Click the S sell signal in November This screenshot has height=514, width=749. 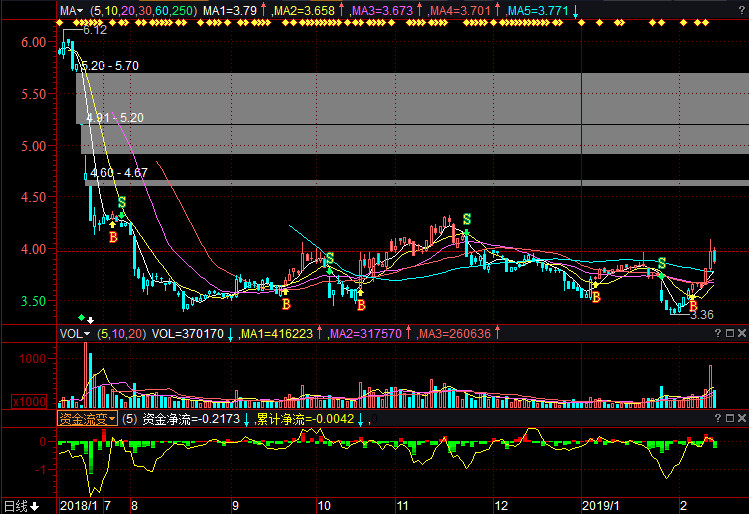pos(466,220)
